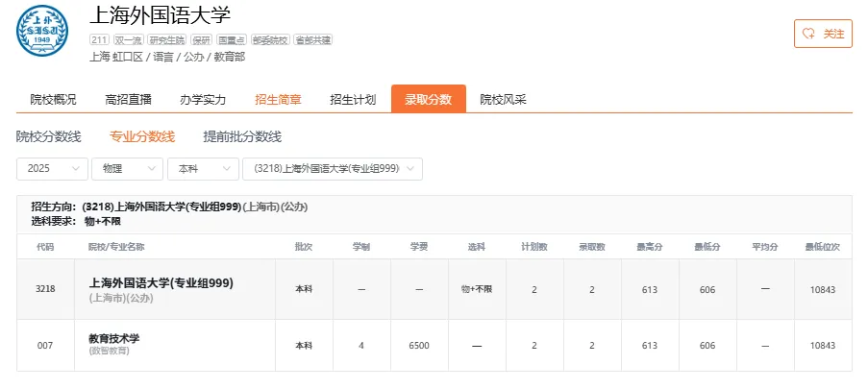Image resolution: width=868 pixels, height=389 pixels.
Task: Click the 物+不限 cell in 3218 row
Action: coord(477,289)
